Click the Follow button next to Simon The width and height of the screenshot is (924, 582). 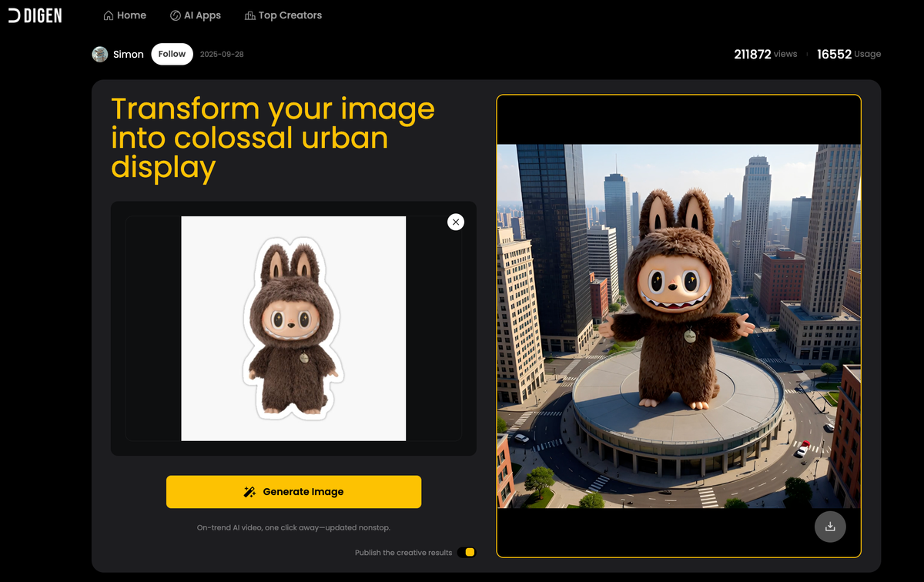coord(172,54)
